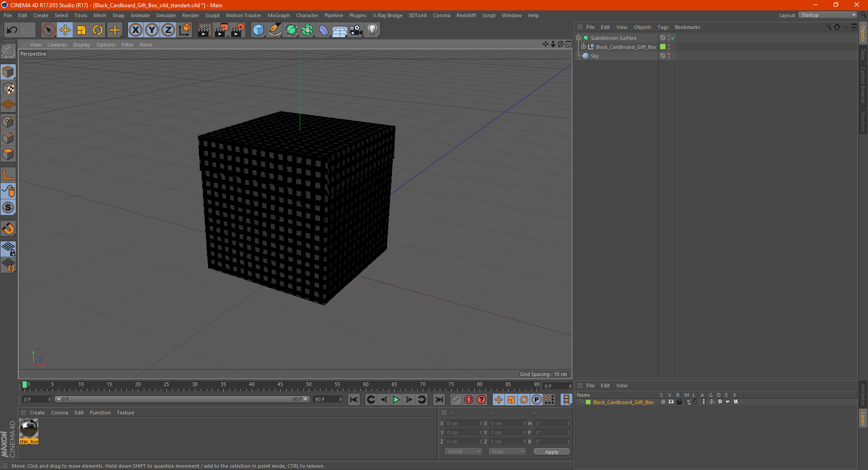
Task: Open the Layout Startup dropdown
Action: pyautogui.click(x=828, y=15)
